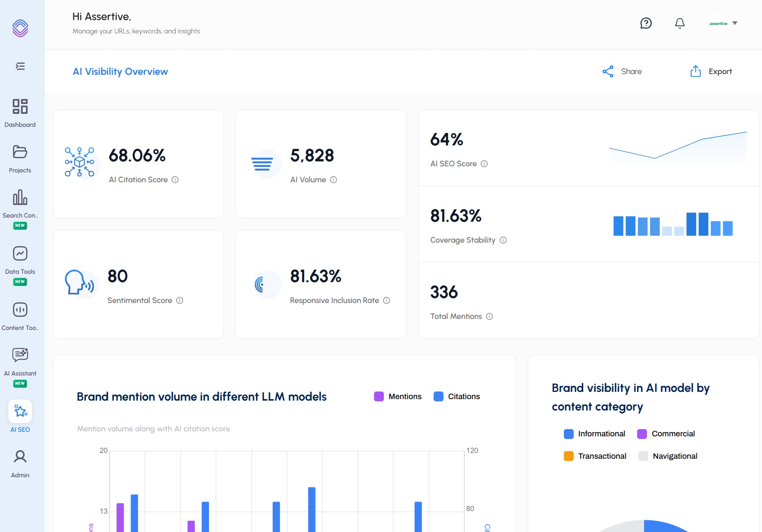Open the Content Tools icon
Image resolution: width=762 pixels, height=532 pixels.
(20, 309)
